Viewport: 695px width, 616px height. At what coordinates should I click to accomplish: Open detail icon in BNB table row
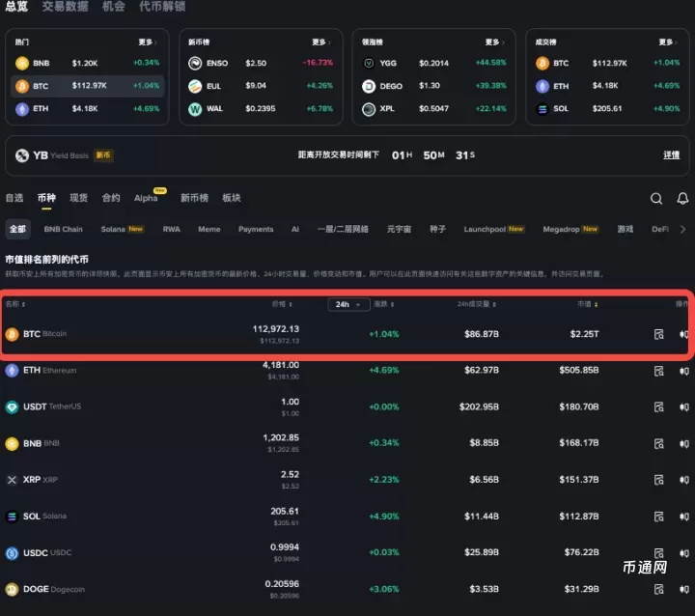point(659,443)
